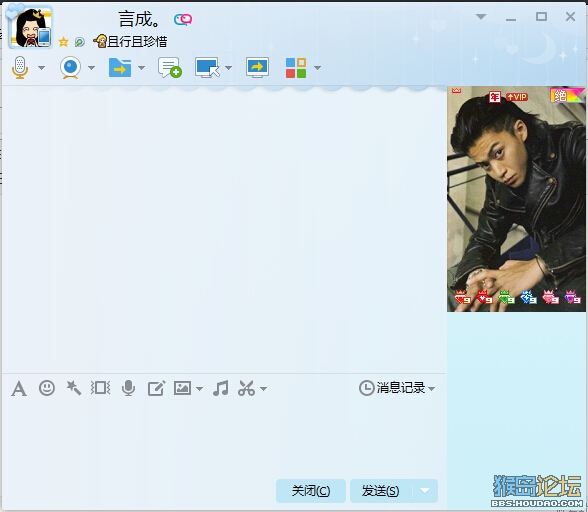Image resolution: width=588 pixels, height=512 pixels.
Task: Expand the screenshot scissors dropdown arrow
Action: click(x=264, y=389)
